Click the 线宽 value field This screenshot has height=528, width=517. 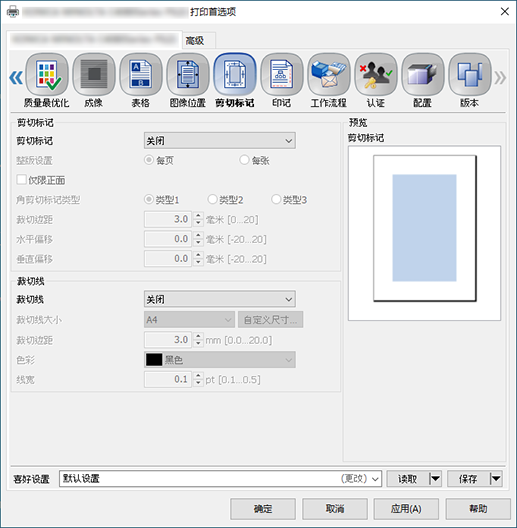click(168, 379)
